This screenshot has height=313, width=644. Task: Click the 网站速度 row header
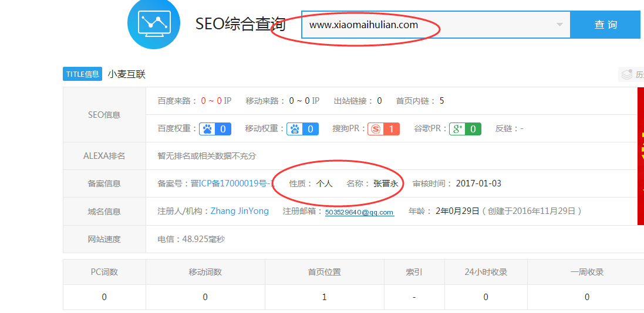(104, 239)
